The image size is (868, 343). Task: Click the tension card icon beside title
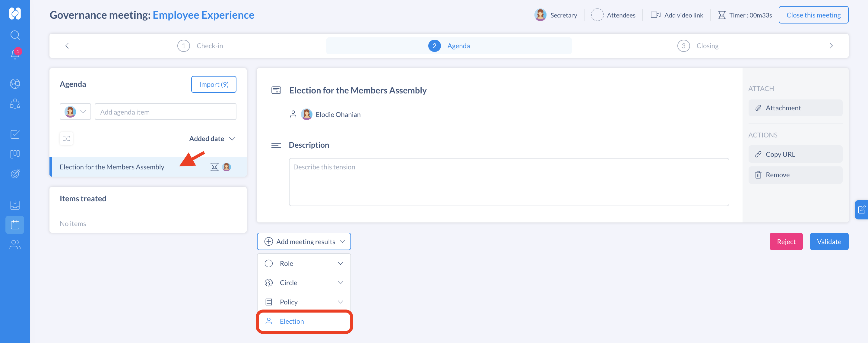pos(276,90)
